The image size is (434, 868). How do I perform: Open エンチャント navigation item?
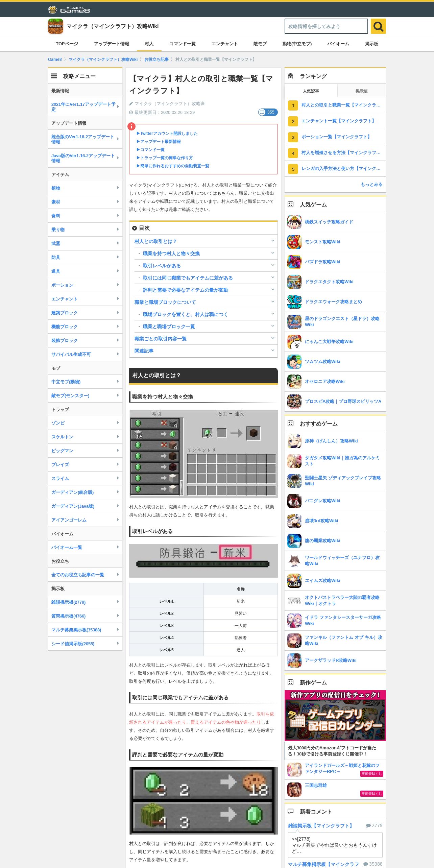point(224,44)
